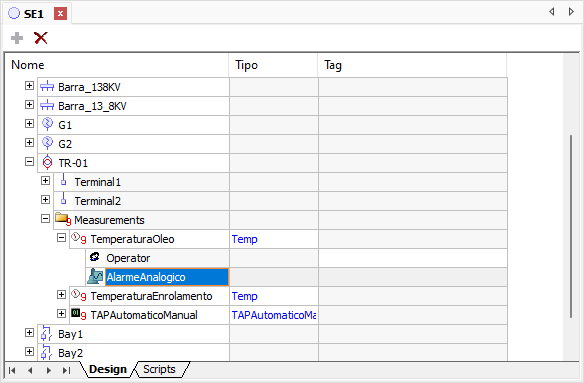Expand the TemperaturaEnrolamento node

pyautogui.click(x=61, y=295)
